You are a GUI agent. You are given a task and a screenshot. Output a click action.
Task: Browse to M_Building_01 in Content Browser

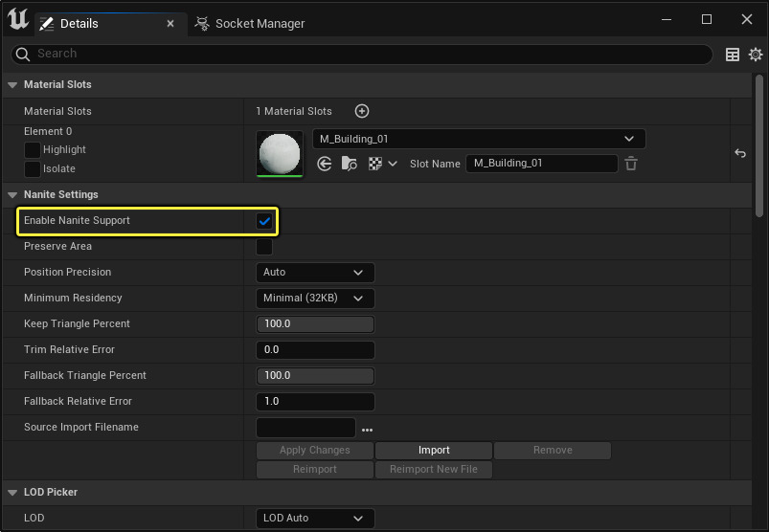click(349, 164)
